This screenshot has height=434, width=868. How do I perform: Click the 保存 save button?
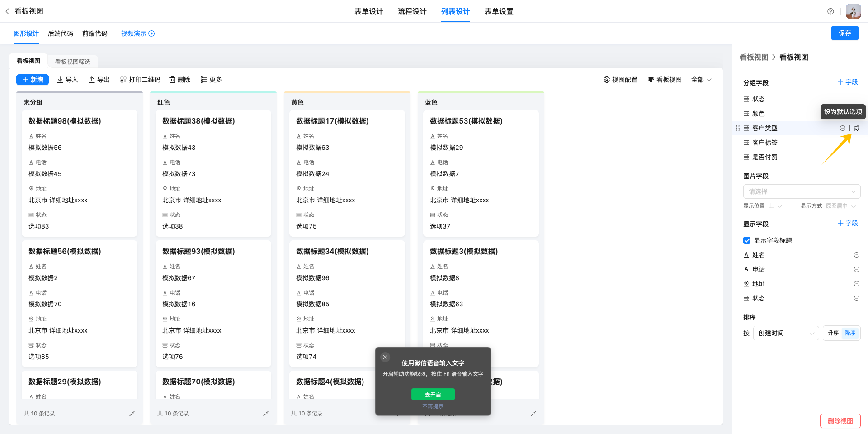pos(844,33)
